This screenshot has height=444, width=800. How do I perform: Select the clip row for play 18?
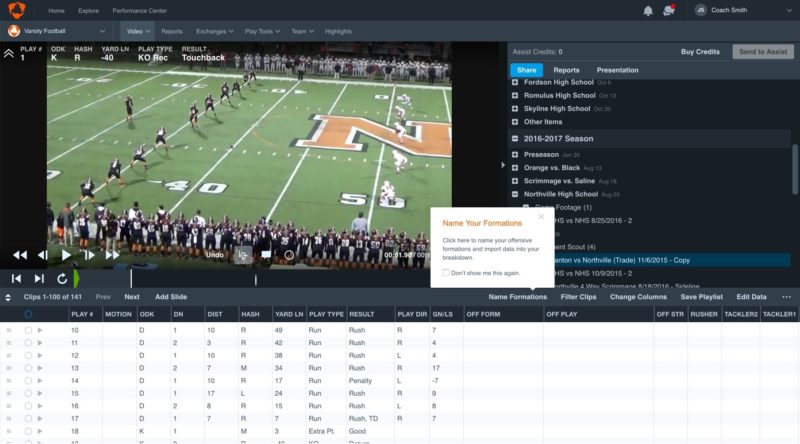coord(28,431)
